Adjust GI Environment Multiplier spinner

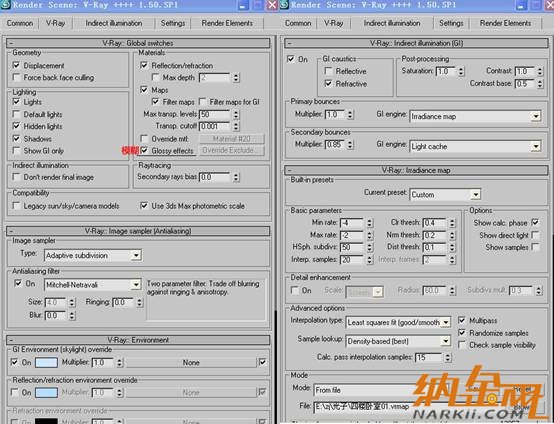click(119, 363)
